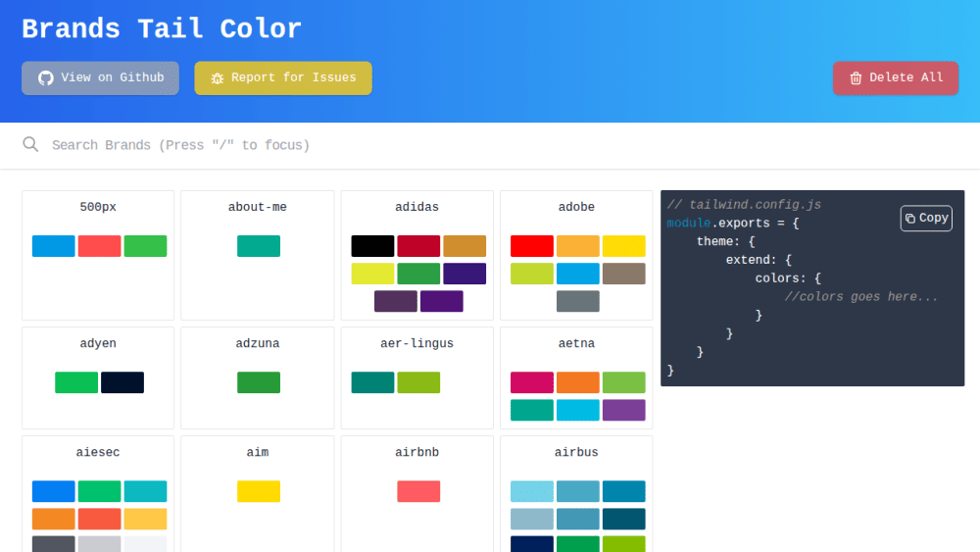
Task: Pick the bright red adobe swatch
Action: click(532, 246)
